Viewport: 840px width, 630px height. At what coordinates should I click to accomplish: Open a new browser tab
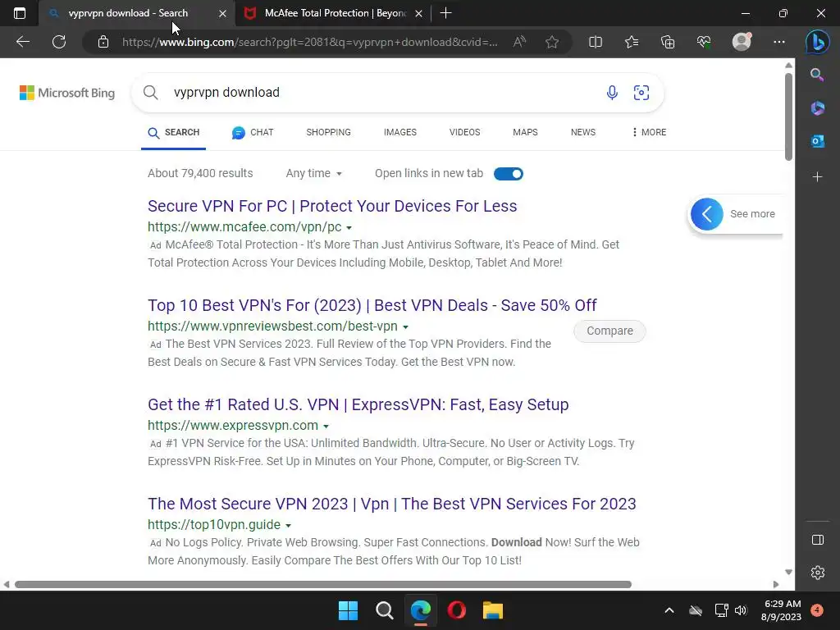click(445, 13)
